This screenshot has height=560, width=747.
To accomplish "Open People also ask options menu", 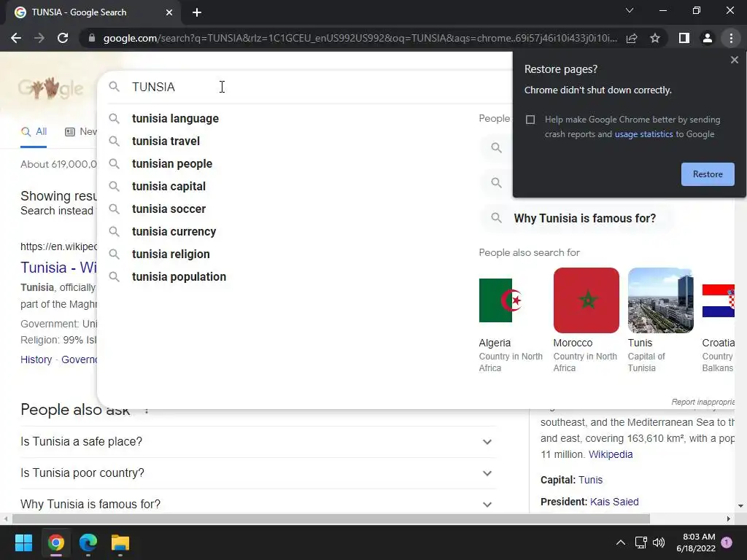I will (147, 411).
